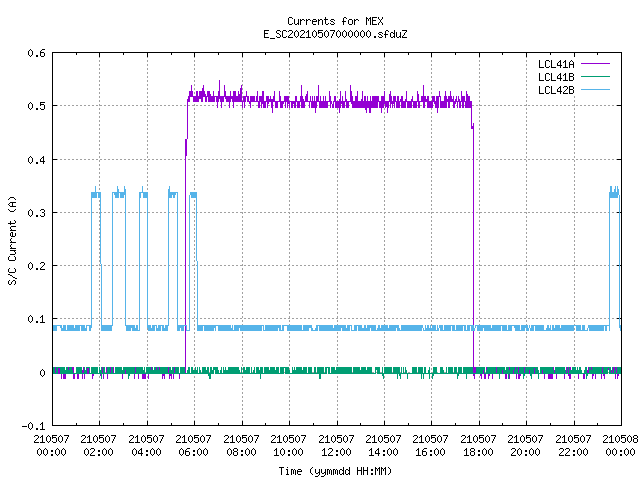Click the x-axis tick label 04:00
This screenshot has height=480, width=640.
[146, 452]
